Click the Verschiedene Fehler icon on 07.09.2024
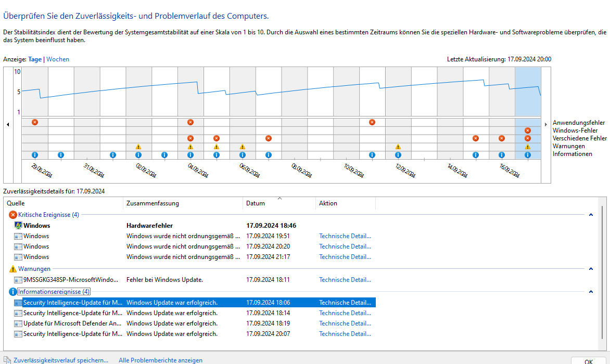Image resolution: width=610 pixels, height=364 pixels. coord(269,138)
